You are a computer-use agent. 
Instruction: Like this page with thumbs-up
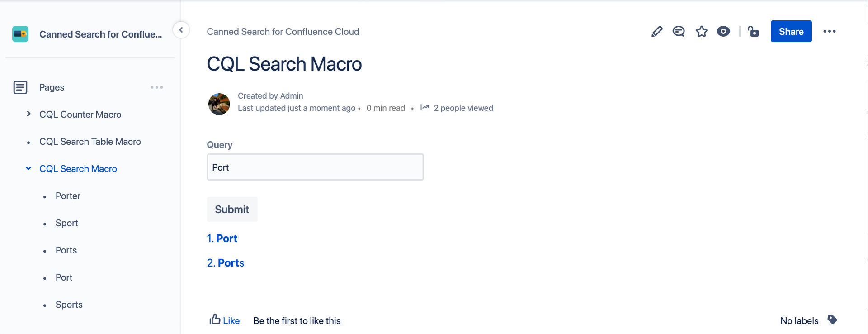[224, 320]
